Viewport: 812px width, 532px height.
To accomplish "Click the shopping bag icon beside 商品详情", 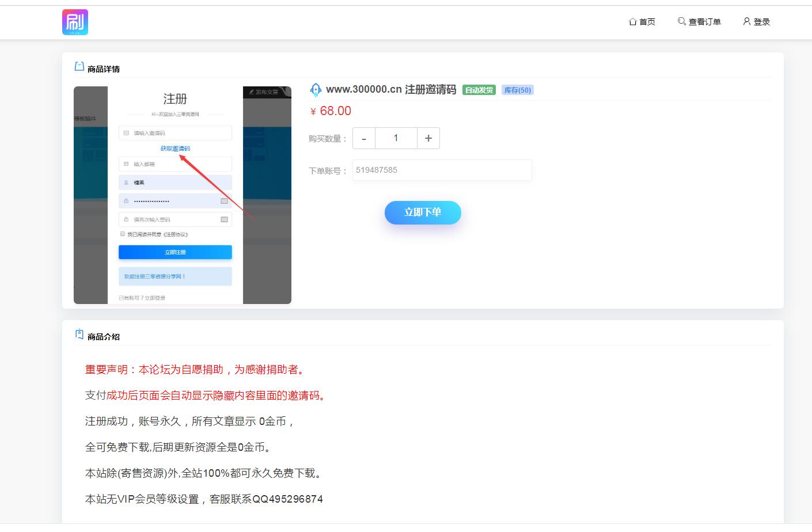I will 79,67.
